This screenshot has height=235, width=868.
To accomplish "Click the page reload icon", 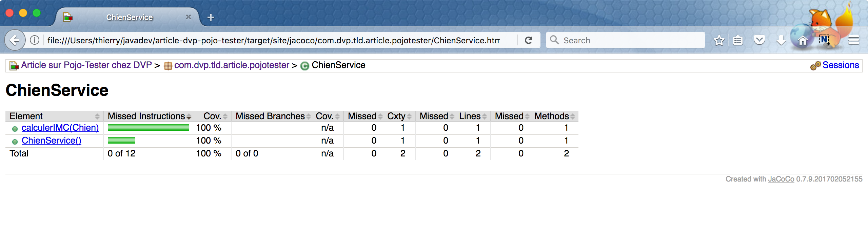I will point(529,40).
